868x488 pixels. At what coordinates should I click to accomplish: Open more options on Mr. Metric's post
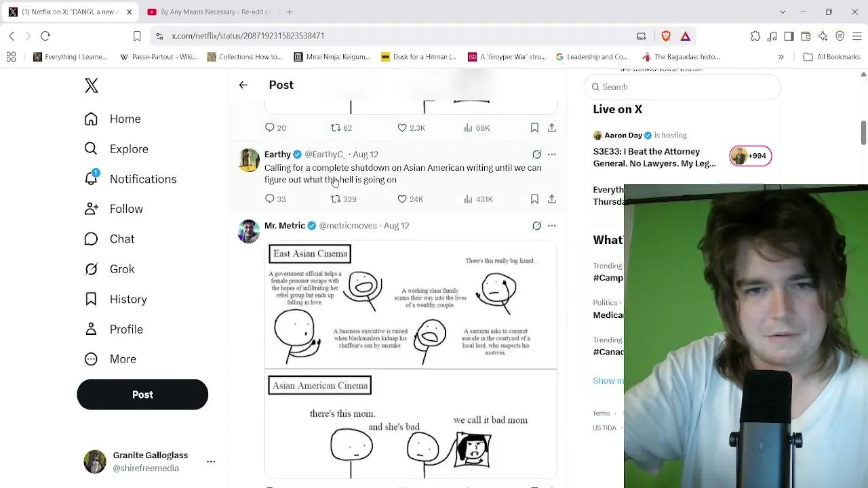pyautogui.click(x=552, y=226)
